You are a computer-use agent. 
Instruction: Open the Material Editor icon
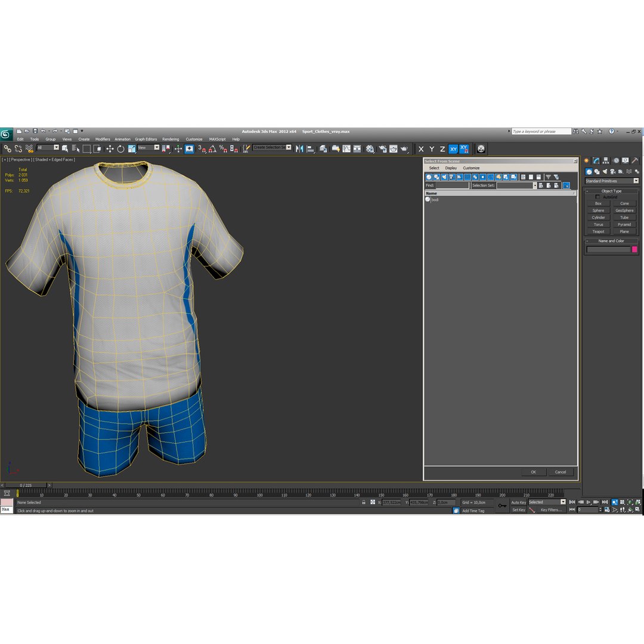point(370,148)
